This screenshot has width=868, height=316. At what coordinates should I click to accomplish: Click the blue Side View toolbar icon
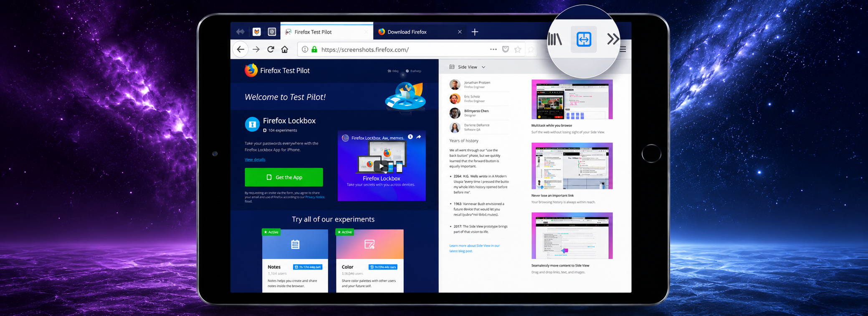pos(584,39)
